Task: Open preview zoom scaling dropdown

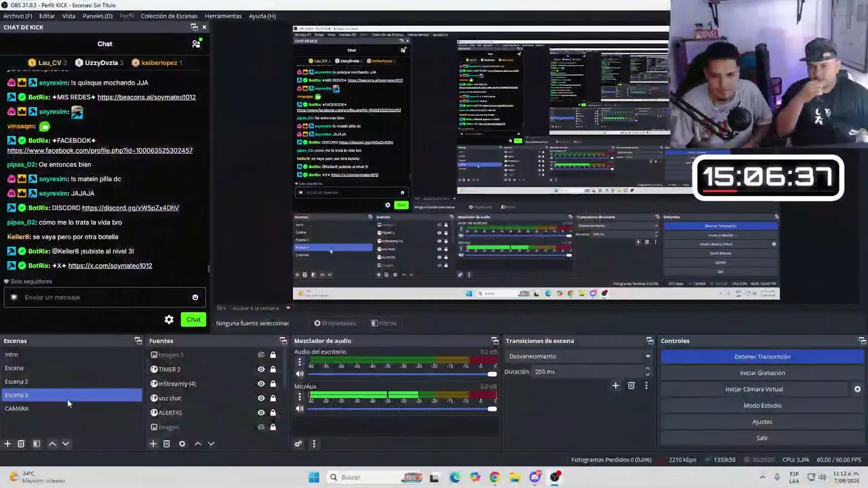Action: pyautogui.click(x=254, y=308)
